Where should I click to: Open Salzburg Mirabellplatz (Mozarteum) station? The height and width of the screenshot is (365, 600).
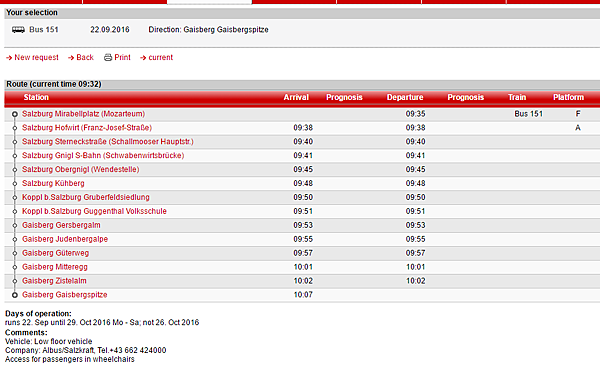pos(83,114)
